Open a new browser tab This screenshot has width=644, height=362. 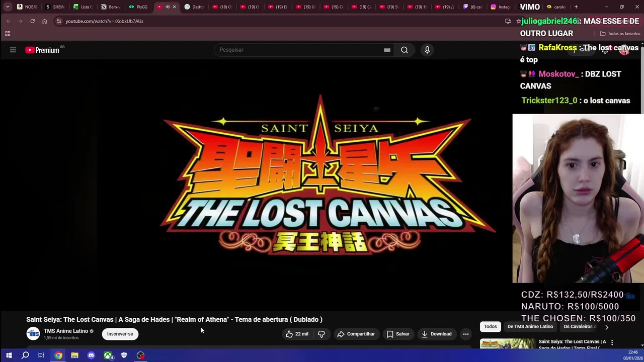[576, 7]
